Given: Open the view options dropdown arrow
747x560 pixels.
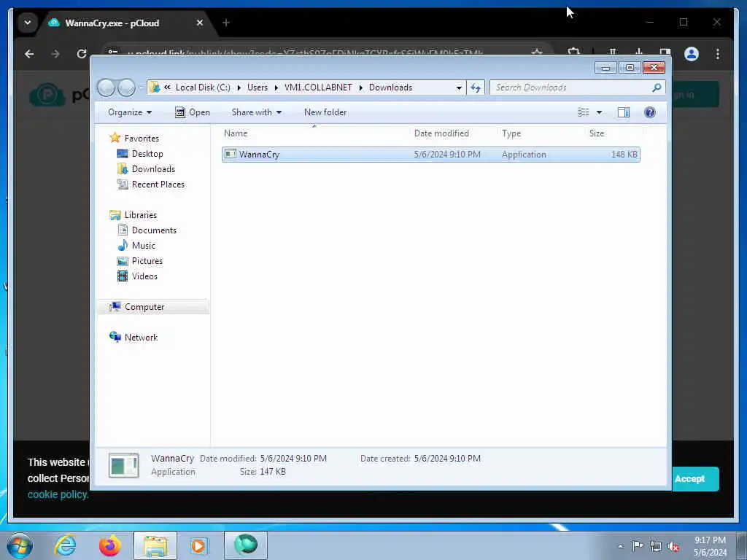Looking at the screenshot, I should click(600, 112).
